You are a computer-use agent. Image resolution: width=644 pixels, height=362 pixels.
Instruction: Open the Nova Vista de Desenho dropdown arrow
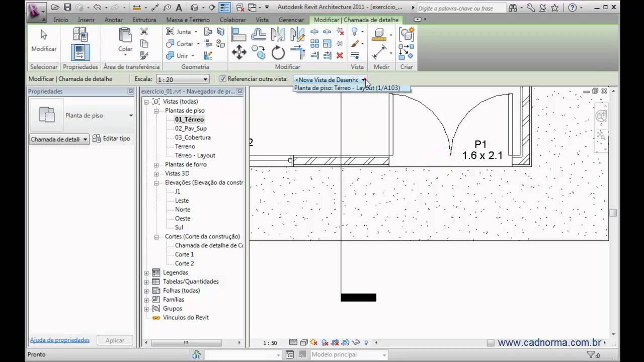tap(364, 79)
